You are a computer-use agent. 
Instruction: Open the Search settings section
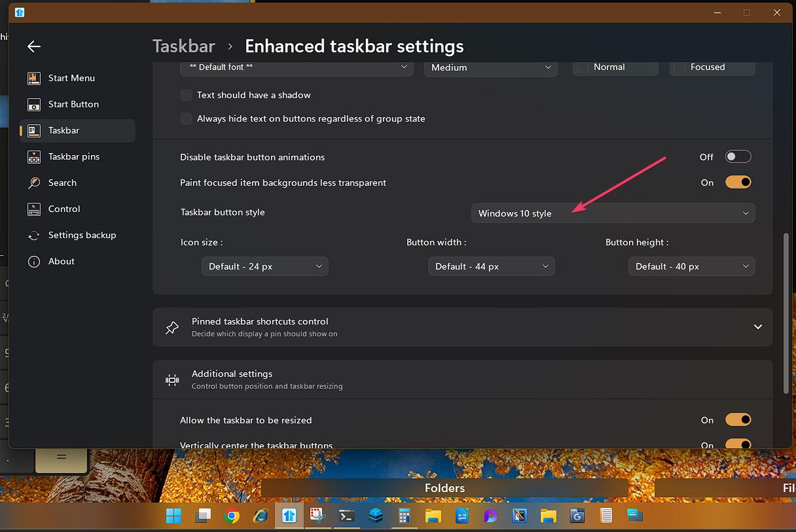62,183
